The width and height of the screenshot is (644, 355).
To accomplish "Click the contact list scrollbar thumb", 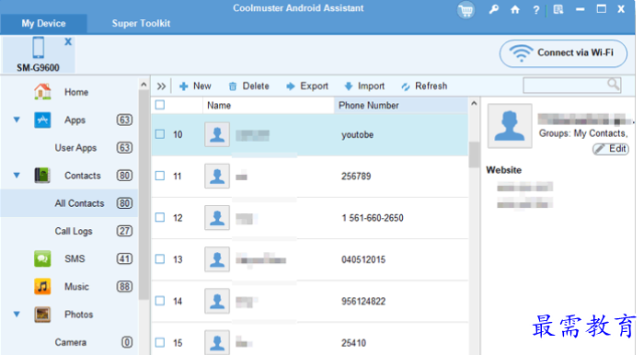I will pos(474,155).
